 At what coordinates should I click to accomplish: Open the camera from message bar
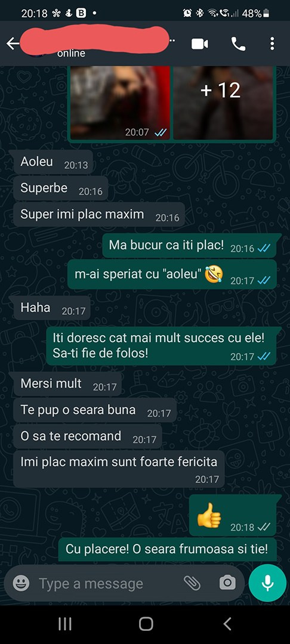[227, 583]
